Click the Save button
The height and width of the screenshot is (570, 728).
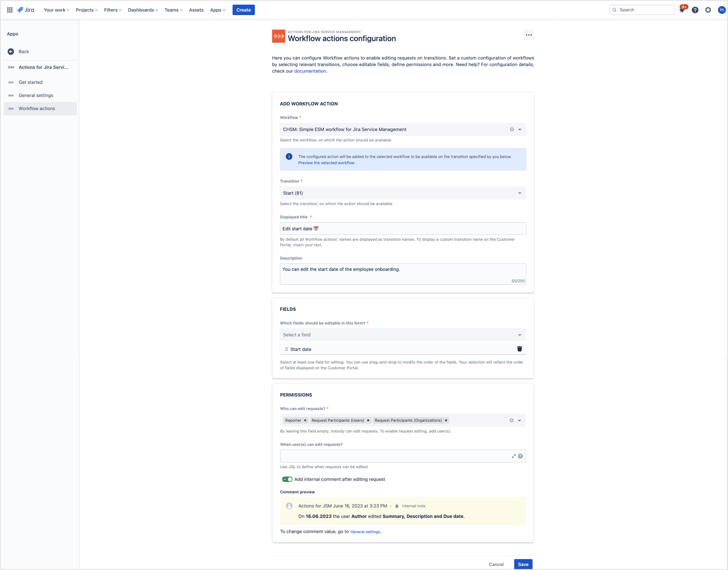(523, 564)
